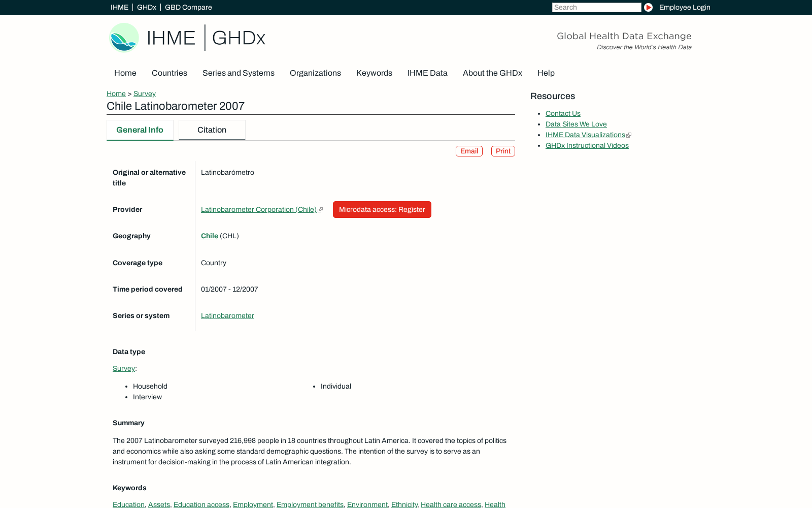
Task: Click the Country coverage type value
Action: tap(214, 263)
